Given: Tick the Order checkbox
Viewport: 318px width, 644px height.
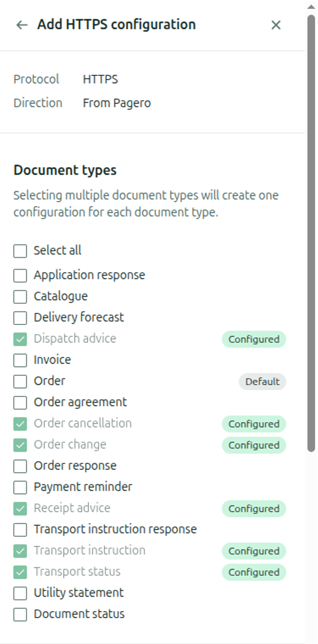Looking at the screenshot, I should pyautogui.click(x=20, y=381).
